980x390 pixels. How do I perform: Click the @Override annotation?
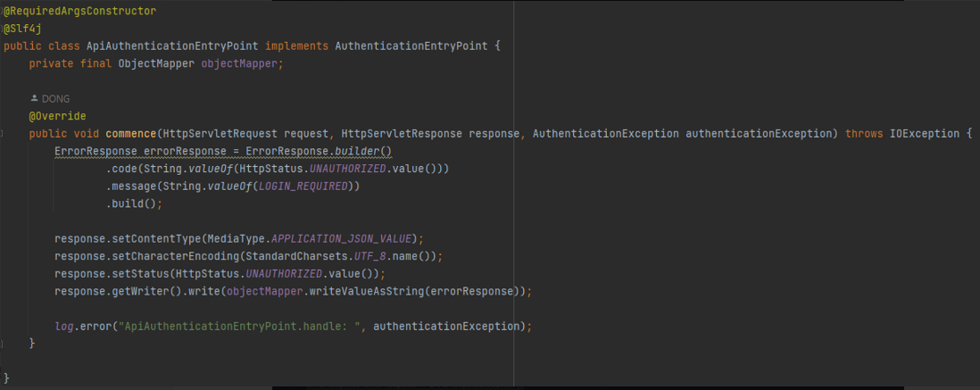pyautogui.click(x=57, y=116)
